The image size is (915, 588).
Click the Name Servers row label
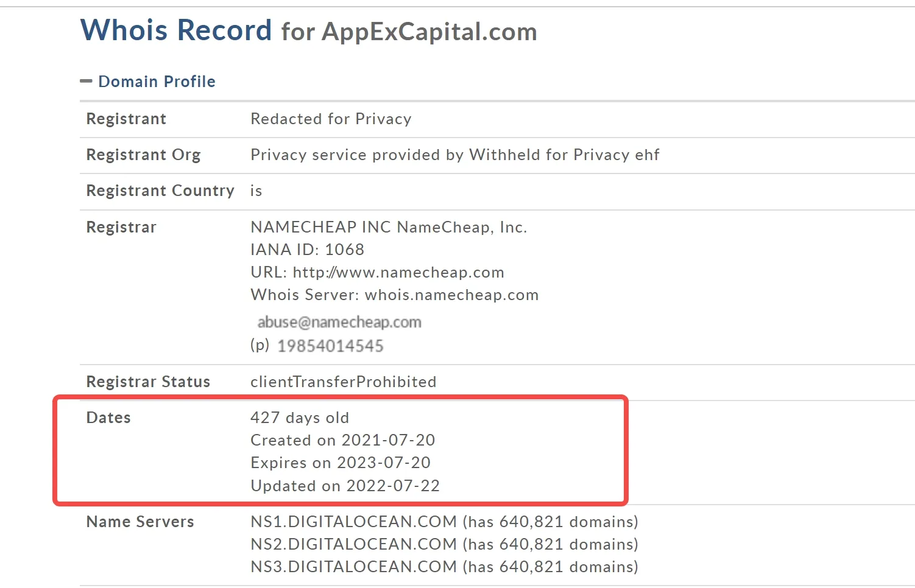[x=140, y=522]
